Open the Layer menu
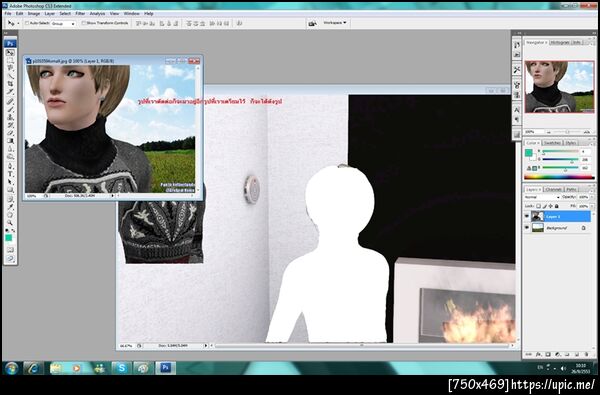 click(50, 13)
